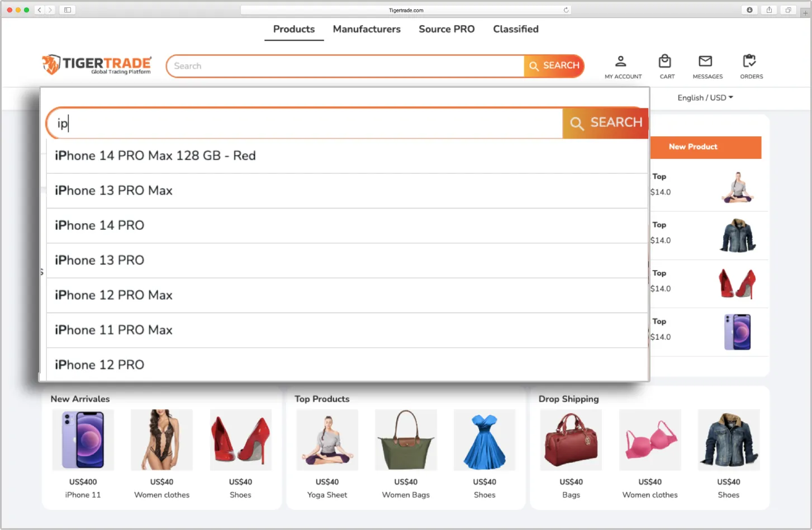Open red heels image in New Product list

(738, 284)
